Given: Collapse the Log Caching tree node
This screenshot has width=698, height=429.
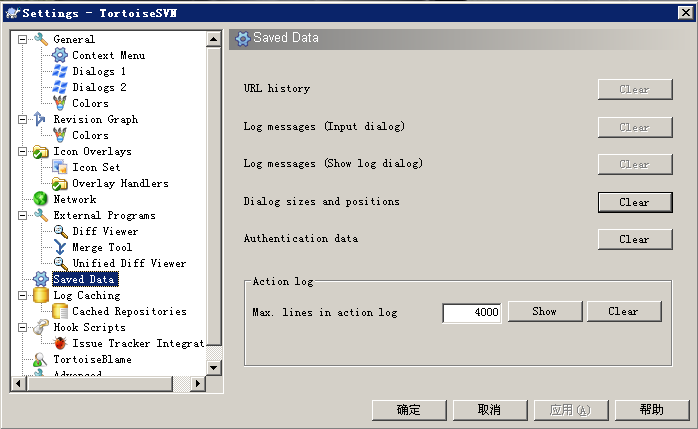Looking at the screenshot, I should click(x=22, y=295).
